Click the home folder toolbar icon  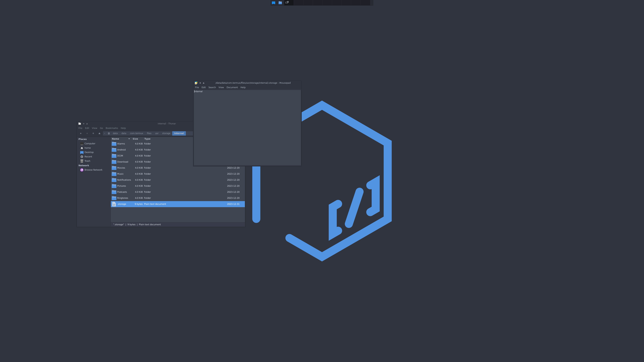[99, 133]
